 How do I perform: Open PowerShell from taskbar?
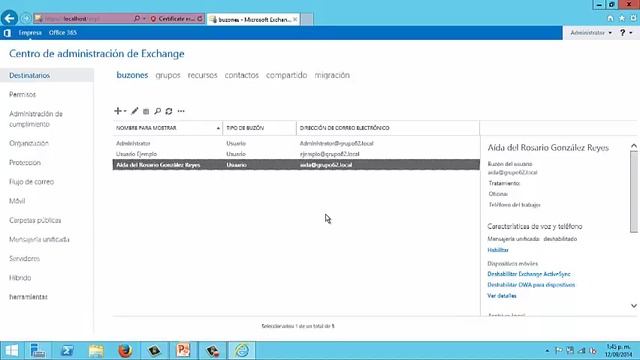pos(67,350)
